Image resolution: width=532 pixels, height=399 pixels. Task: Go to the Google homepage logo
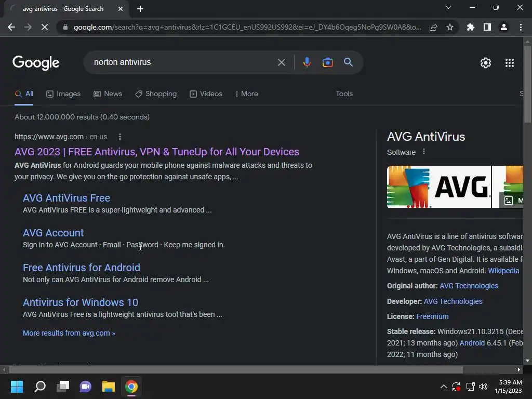[36, 63]
